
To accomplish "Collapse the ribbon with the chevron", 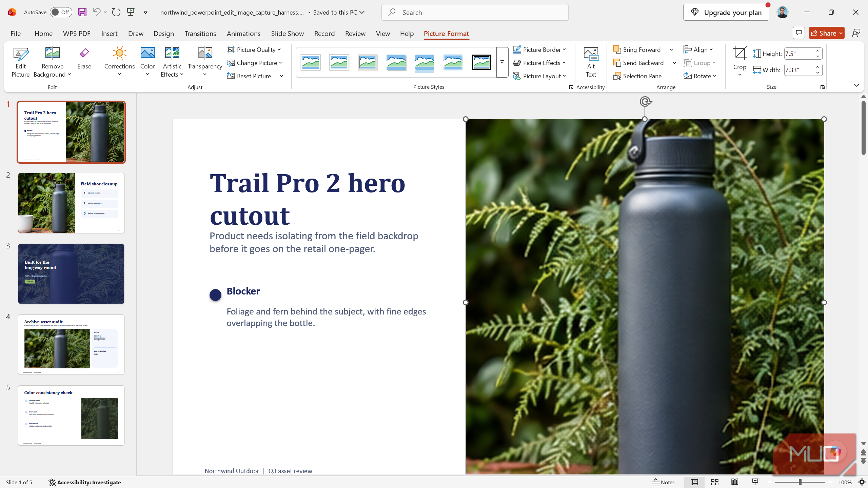I will [856, 85].
